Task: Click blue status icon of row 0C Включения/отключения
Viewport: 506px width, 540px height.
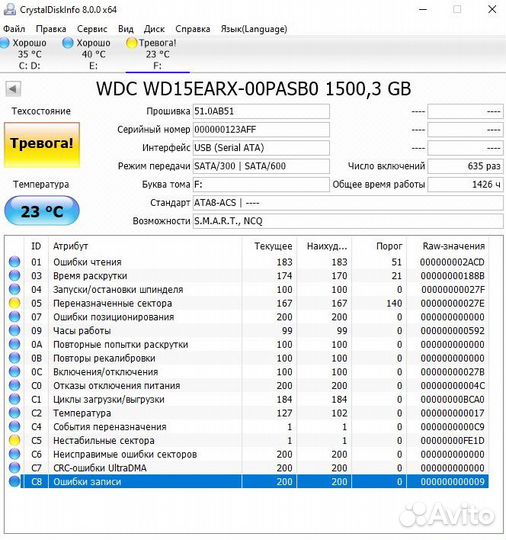Action: tap(14, 372)
